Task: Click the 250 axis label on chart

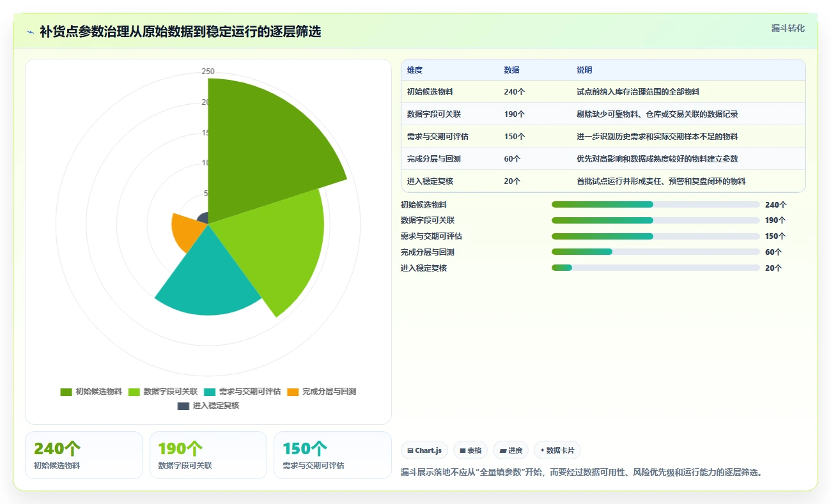Action: click(208, 72)
